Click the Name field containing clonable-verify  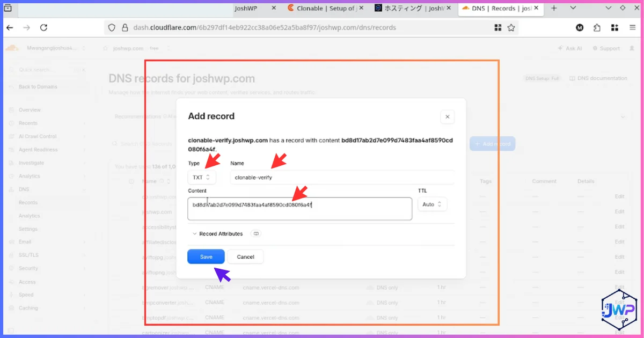(342, 177)
